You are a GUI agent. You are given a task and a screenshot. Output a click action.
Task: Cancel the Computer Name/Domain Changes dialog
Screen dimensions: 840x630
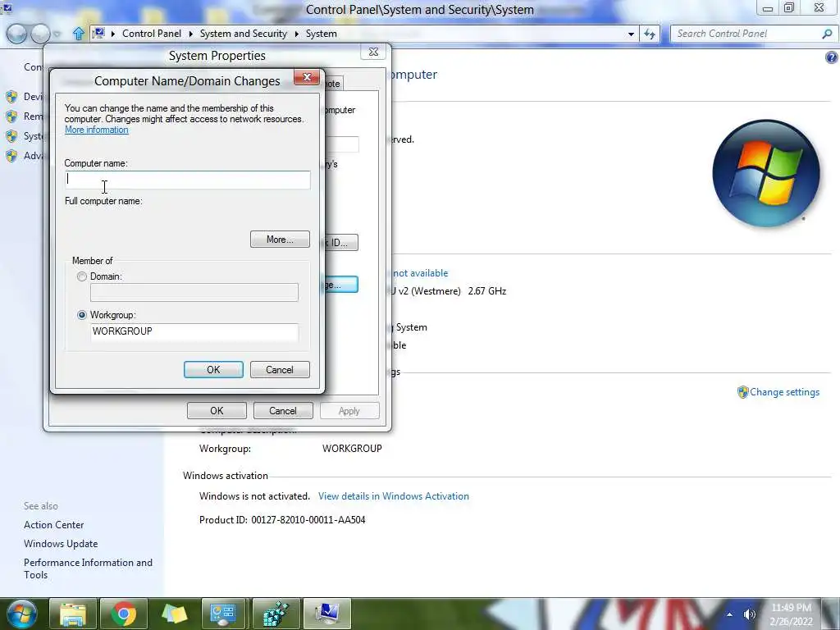(x=280, y=370)
